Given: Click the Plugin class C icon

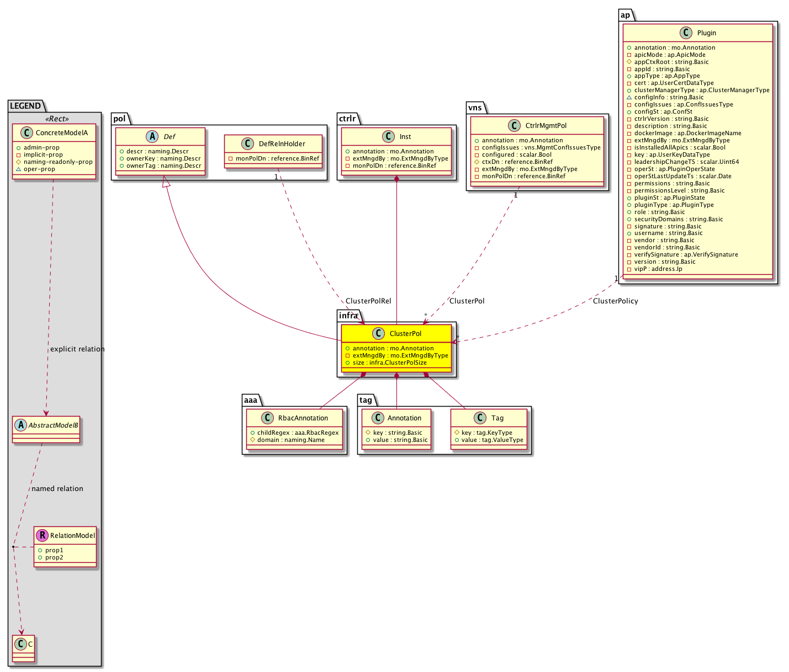Looking at the screenshot, I should point(686,33).
